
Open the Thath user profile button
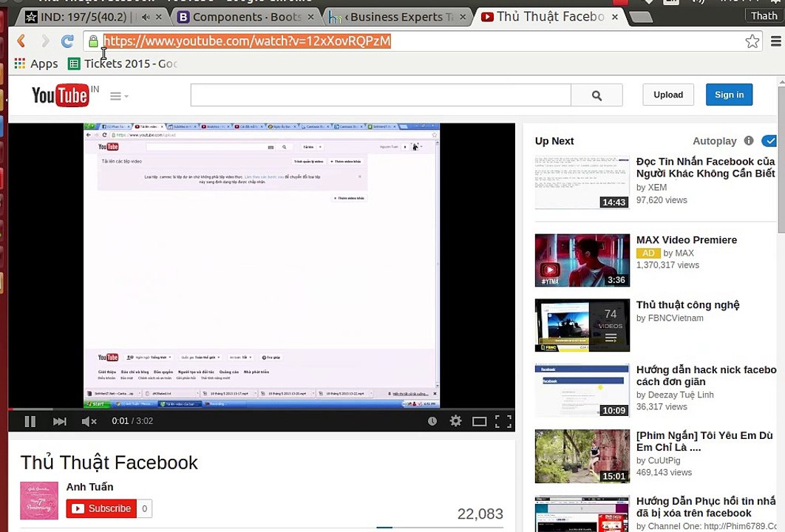[x=764, y=16]
